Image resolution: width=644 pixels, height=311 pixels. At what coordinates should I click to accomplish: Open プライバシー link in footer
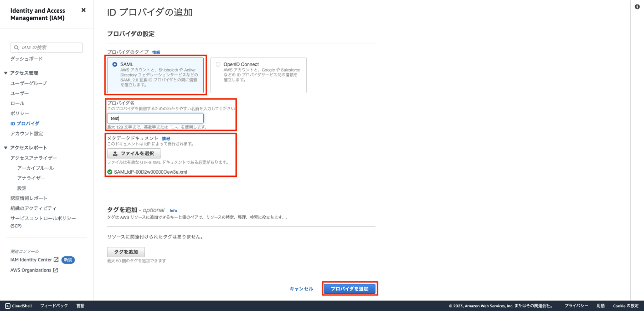[x=576, y=306]
